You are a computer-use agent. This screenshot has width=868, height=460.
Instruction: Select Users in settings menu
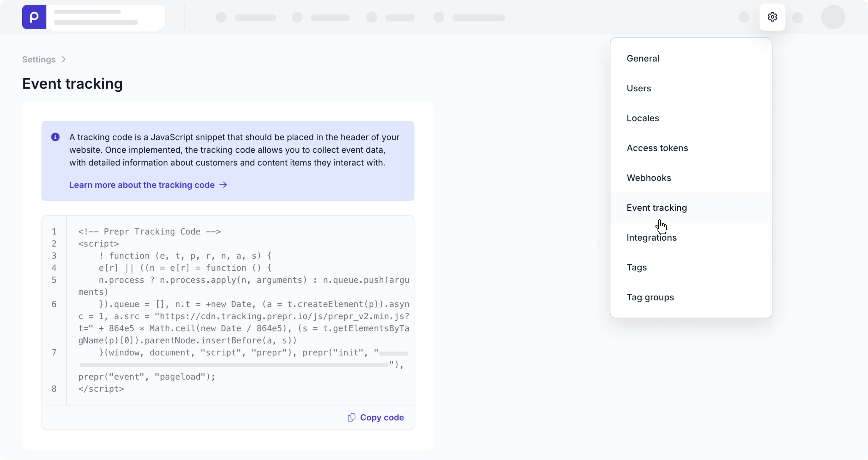(x=639, y=88)
